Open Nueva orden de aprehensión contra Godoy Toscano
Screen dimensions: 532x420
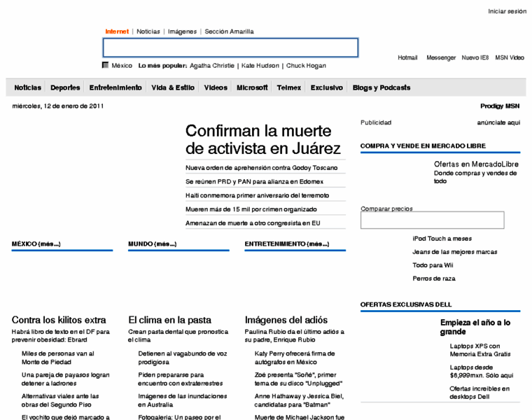point(261,167)
